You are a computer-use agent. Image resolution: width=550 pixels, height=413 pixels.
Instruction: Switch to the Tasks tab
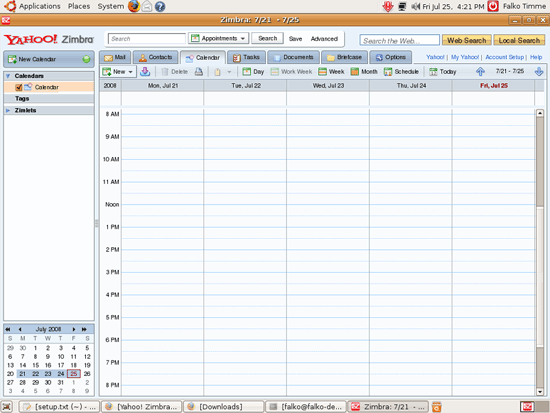(246, 57)
